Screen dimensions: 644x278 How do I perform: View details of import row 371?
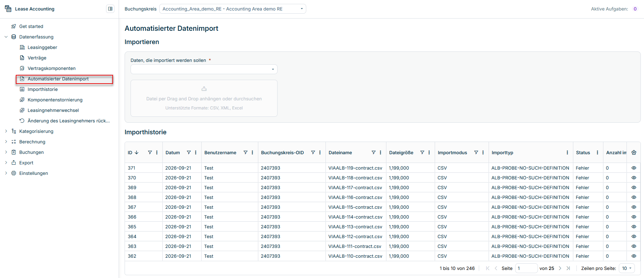pos(634,168)
